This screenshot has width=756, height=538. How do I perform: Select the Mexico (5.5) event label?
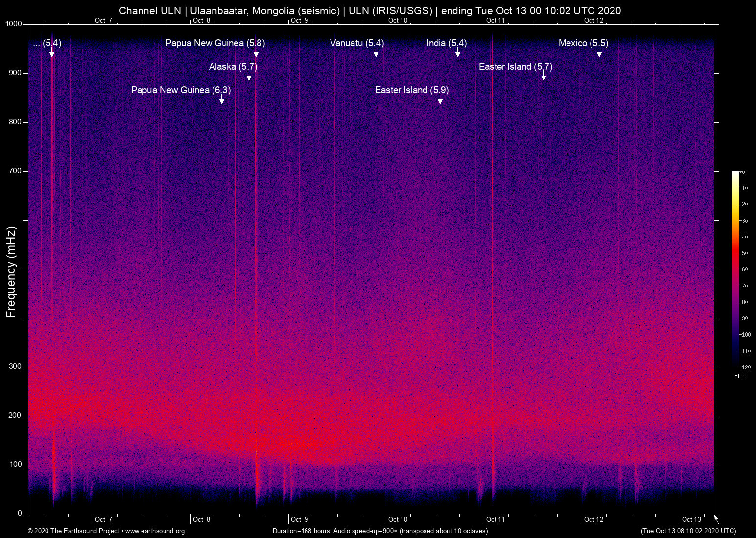tap(583, 43)
